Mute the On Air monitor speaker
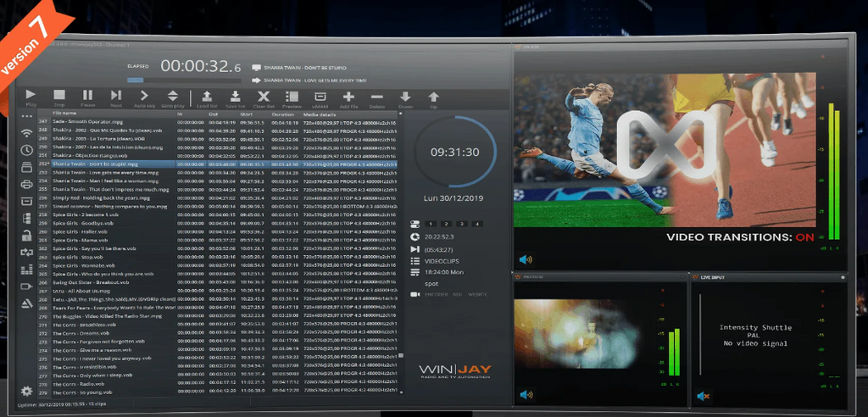The image size is (868, 417). coord(526,259)
